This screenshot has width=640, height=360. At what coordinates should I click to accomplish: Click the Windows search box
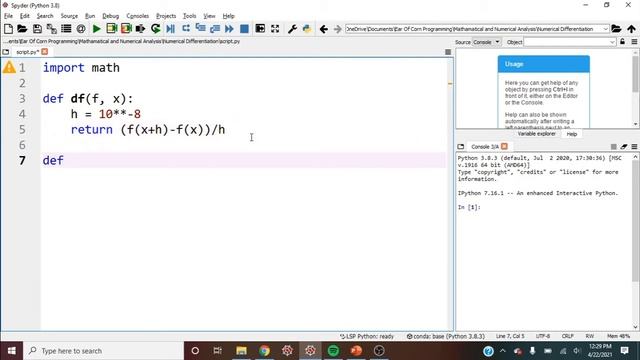pyautogui.click(x=103, y=351)
